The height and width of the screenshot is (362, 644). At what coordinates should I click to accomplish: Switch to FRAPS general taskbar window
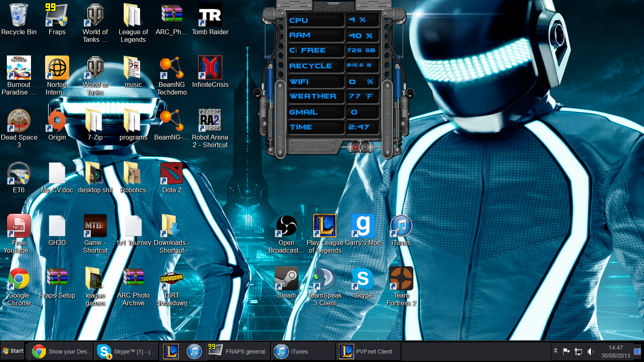pyautogui.click(x=238, y=352)
